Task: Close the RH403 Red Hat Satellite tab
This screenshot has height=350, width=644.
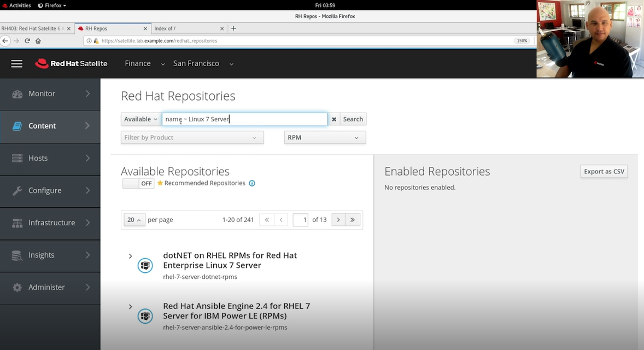Action: point(68,28)
